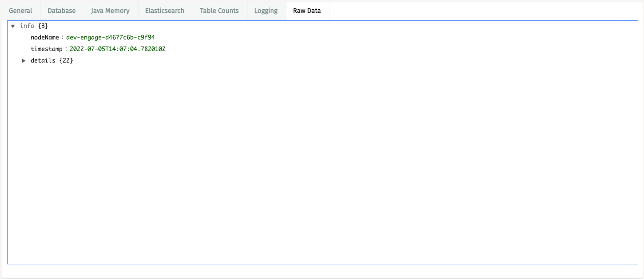Switch to the General tab
This screenshot has width=644, height=279.
[20, 10]
